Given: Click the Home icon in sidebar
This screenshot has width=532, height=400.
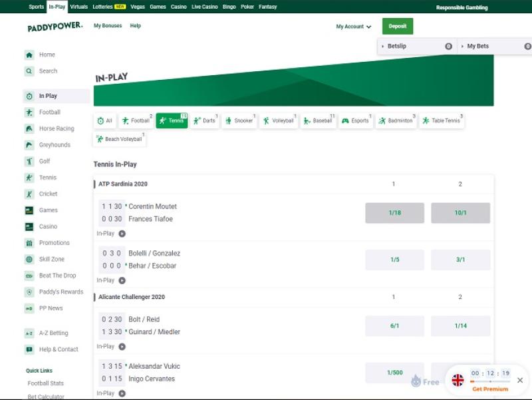Looking at the screenshot, I should [29, 55].
